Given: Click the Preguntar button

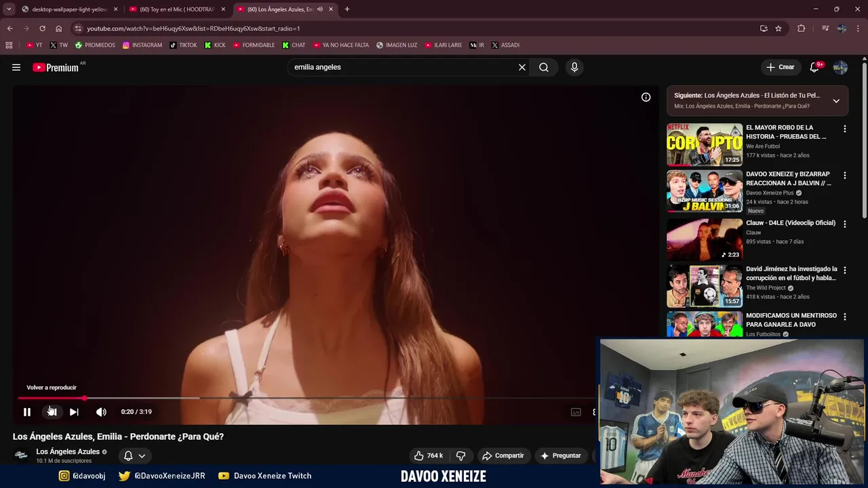Looking at the screenshot, I should (x=561, y=455).
